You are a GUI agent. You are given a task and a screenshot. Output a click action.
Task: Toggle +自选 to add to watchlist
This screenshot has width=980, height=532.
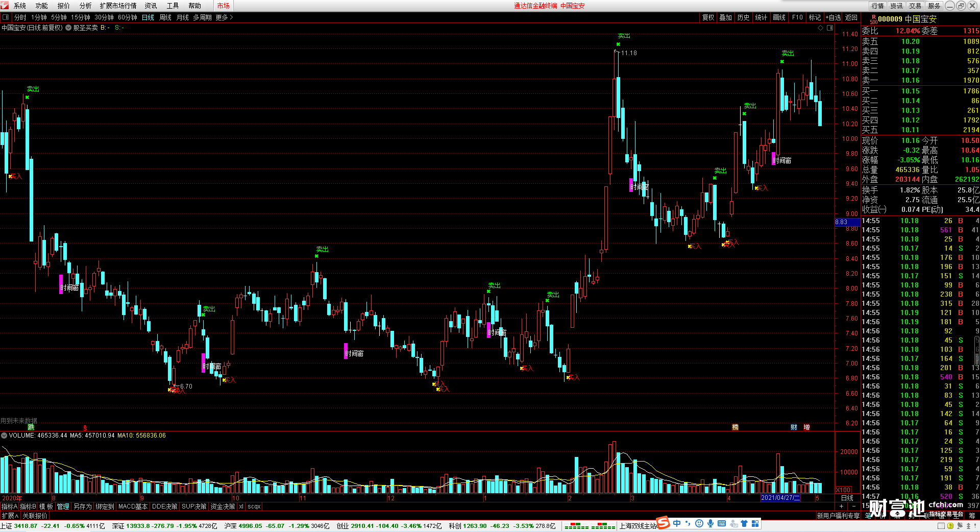[833, 17]
